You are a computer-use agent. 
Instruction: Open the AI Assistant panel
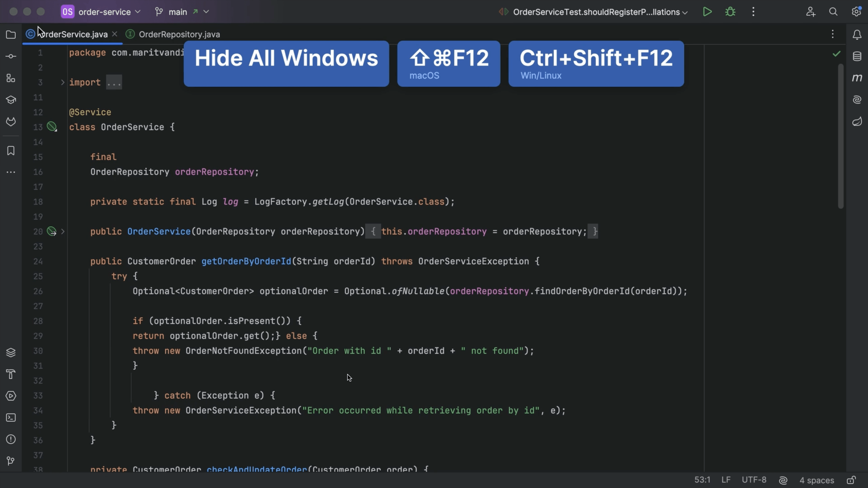click(x=857, y=99)
